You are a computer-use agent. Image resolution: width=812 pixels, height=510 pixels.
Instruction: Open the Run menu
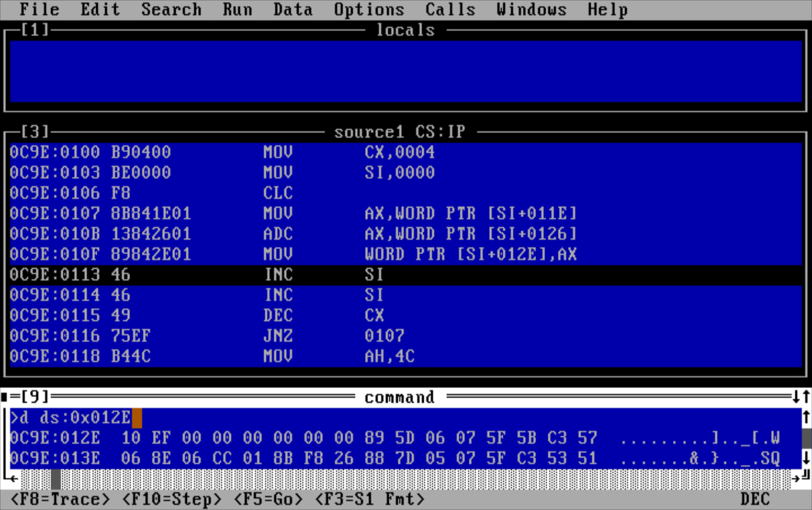tap(237, 9)
